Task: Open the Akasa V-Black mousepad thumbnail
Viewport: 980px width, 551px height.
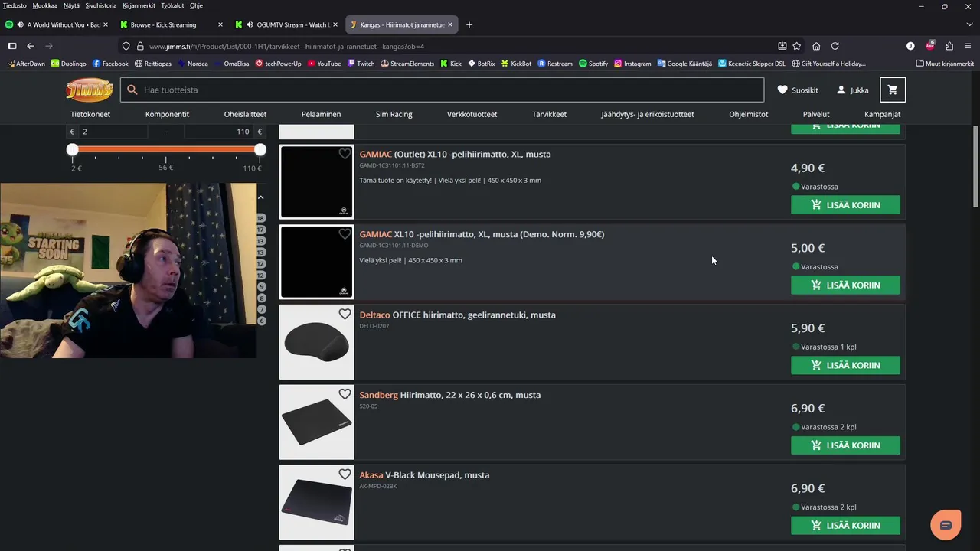Action: click(x=317, y=503)
